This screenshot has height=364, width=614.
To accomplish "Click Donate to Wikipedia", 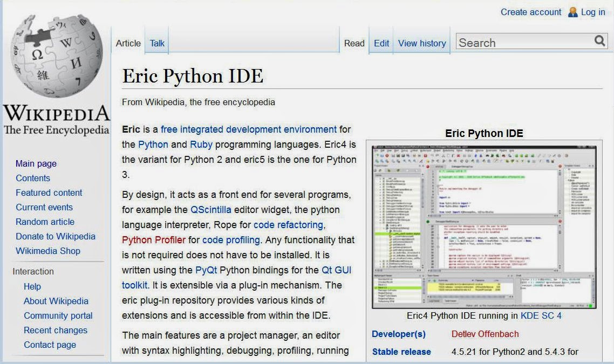I will click(x=56, y=236).
